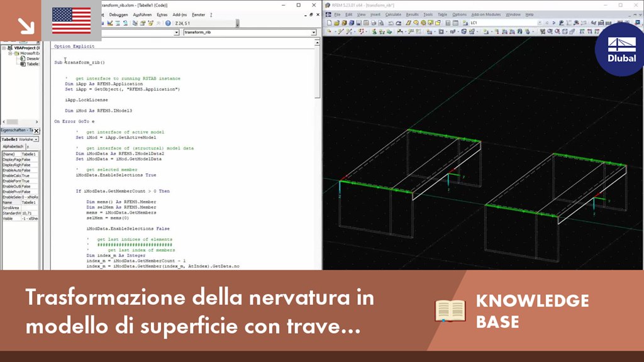Screen dimensions: 644x362
Task: Click the Dlubal logo badge
Action: coord(620,49)
